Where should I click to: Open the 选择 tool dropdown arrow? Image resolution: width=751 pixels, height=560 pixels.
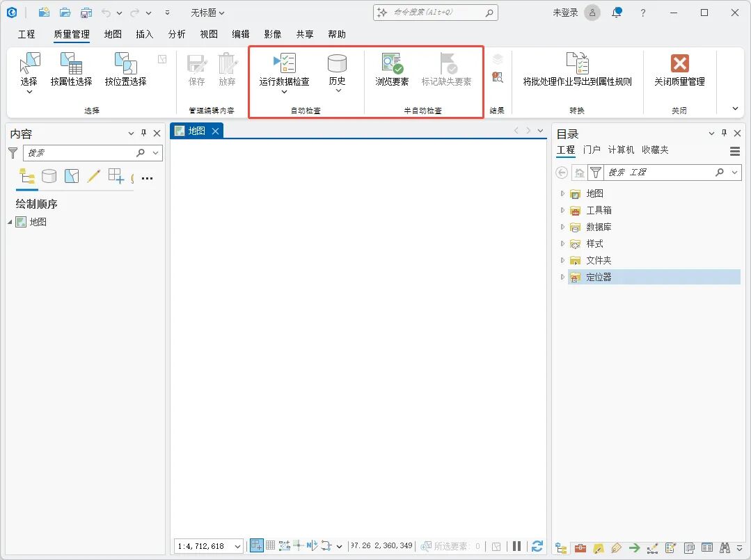(29, 92)
